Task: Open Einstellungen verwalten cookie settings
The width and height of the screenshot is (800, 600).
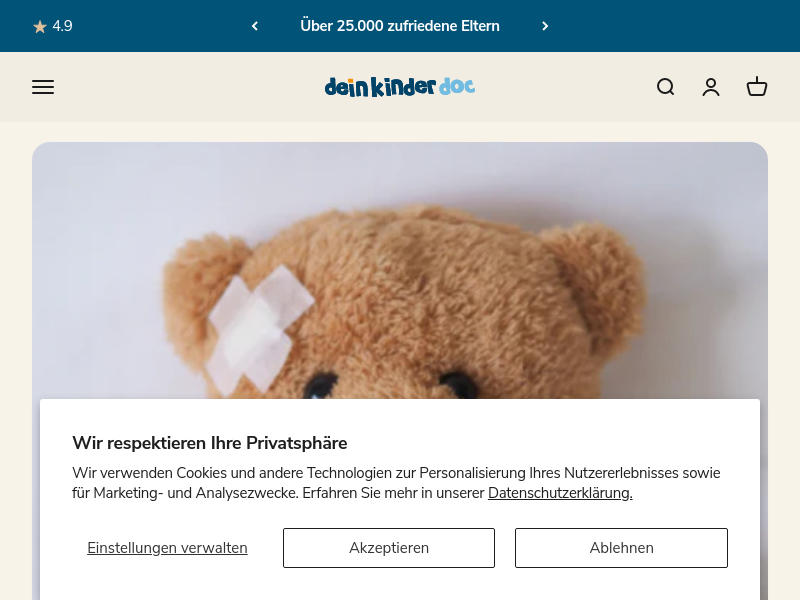Action: click(167, 547)
